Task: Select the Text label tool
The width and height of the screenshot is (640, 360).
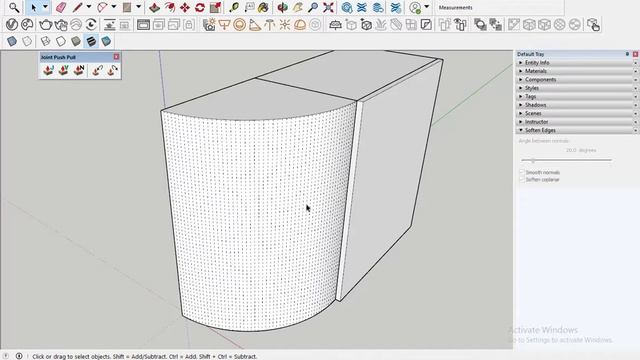Action: tap(249, 7)
